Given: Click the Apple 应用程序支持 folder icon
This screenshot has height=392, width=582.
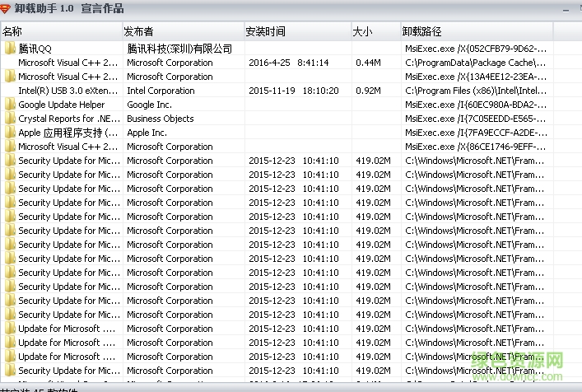Looking at the screenshot, I should click(10, 133).
